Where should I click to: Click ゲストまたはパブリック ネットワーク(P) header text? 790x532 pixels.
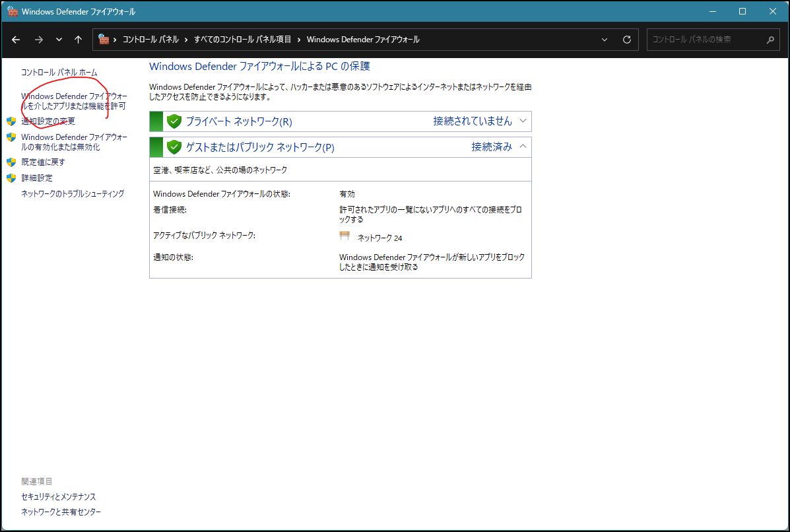(x=260, y=147)
